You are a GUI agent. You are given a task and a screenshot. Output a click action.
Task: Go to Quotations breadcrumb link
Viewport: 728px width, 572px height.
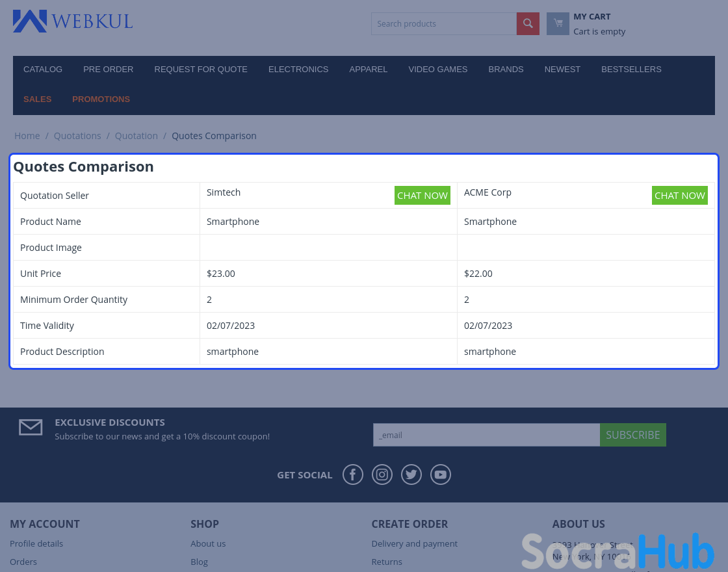77,136
